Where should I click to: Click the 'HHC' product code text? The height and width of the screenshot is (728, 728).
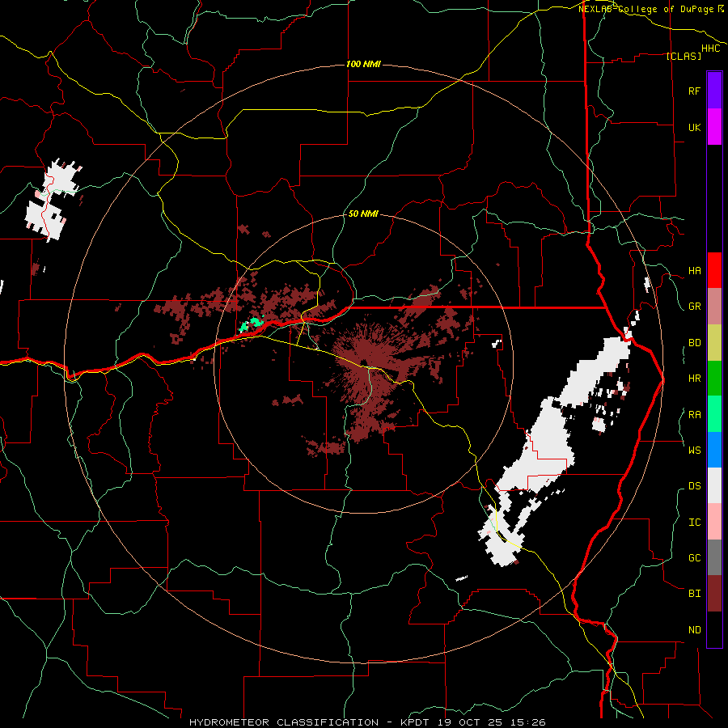(711, 49)
